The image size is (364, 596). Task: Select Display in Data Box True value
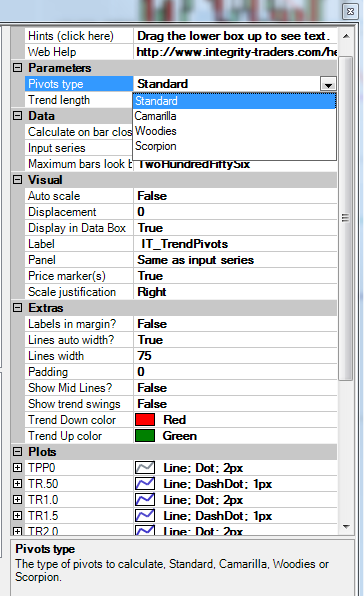point(236,228)
